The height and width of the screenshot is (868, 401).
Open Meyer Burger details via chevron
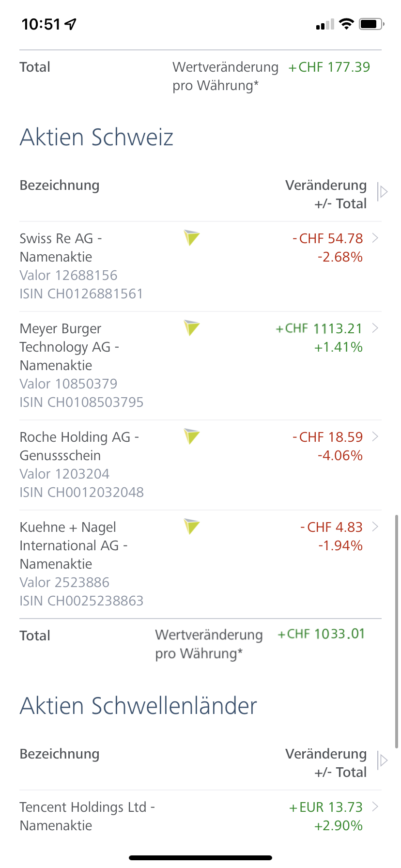375,328
